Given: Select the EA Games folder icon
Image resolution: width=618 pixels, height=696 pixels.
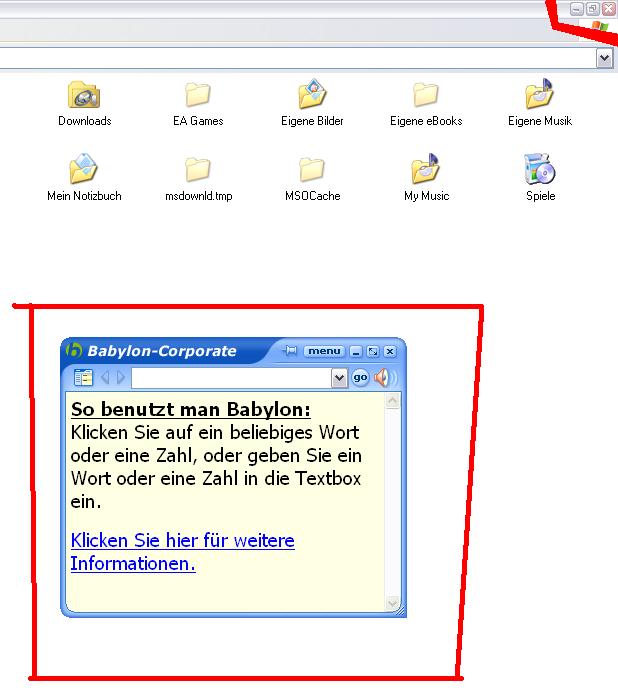Looking at the screenshot, I should (x=198, y=94).
